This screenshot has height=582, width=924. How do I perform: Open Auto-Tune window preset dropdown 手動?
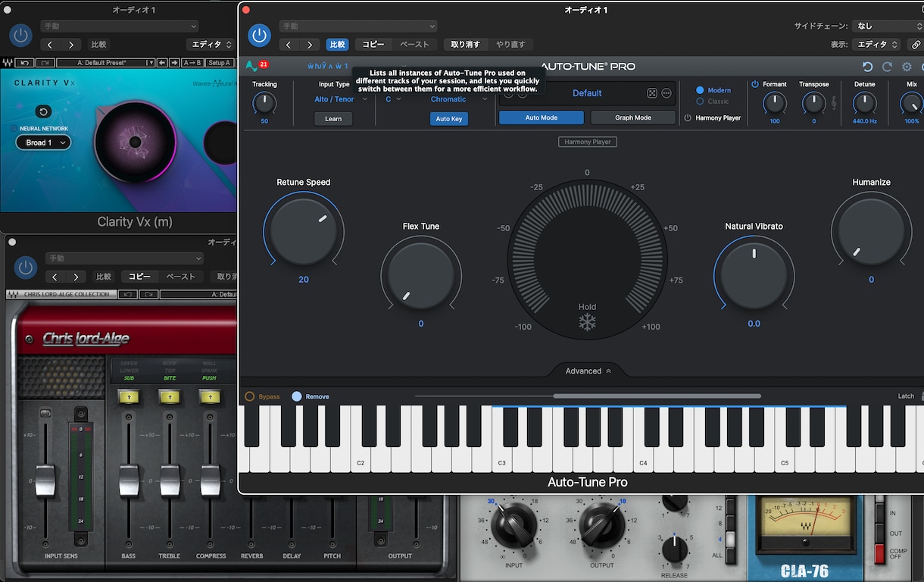tap(357, 27)
